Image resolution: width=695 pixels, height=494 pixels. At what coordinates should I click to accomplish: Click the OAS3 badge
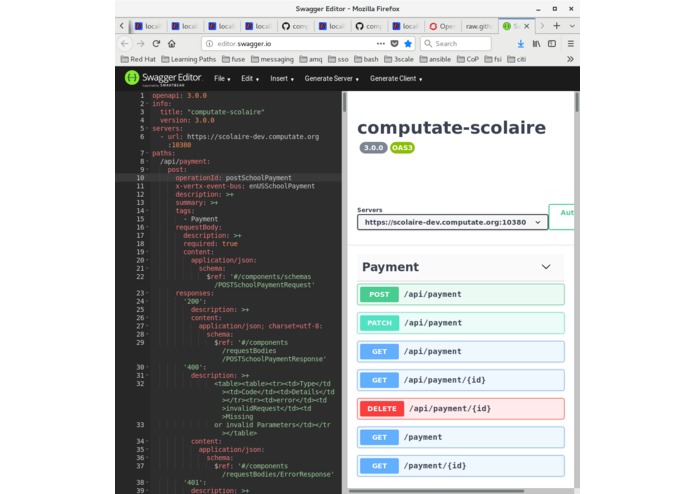pyautogui.click(x=402, y=148)
